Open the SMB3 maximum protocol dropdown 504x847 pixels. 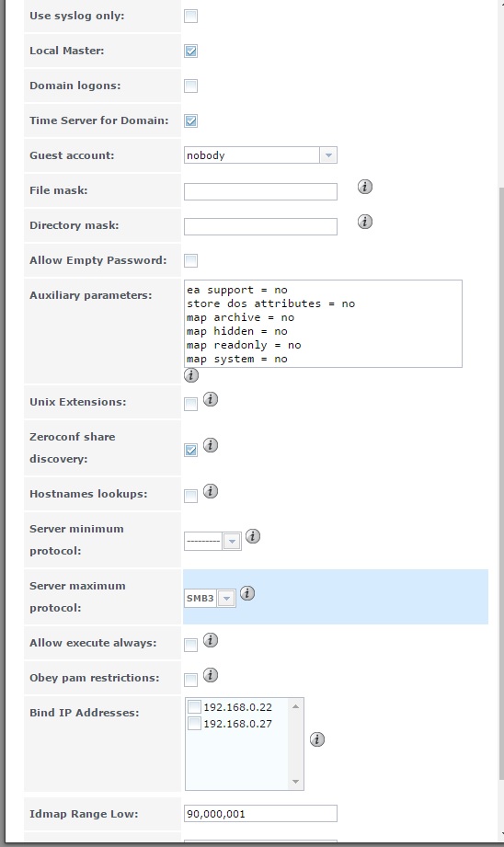[210, 598]
